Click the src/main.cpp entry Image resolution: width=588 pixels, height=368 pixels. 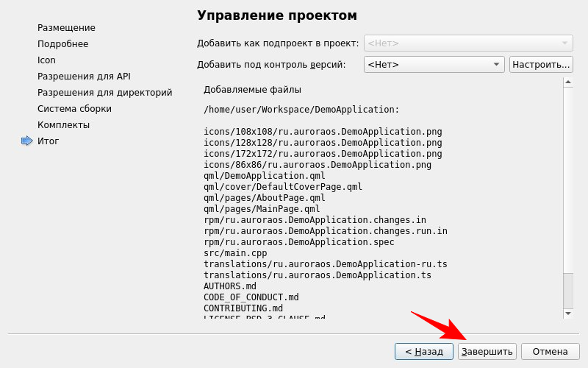[235, 253]
